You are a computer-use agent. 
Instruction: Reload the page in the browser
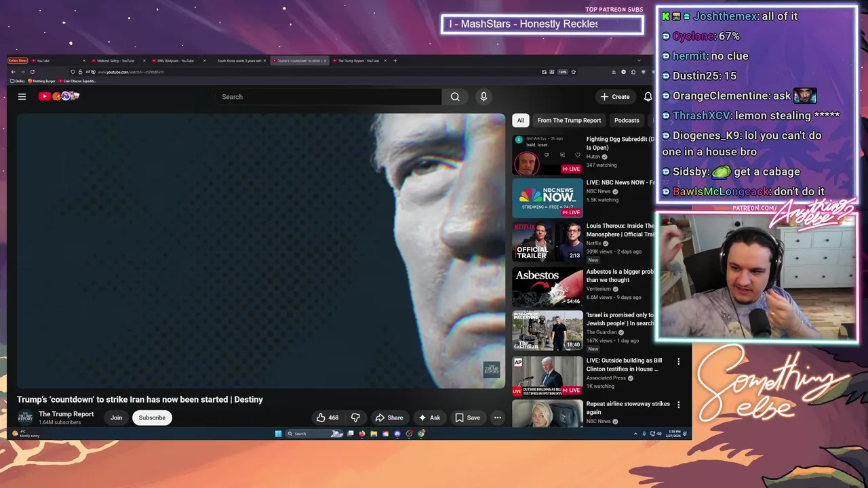(x=32, y=72)
